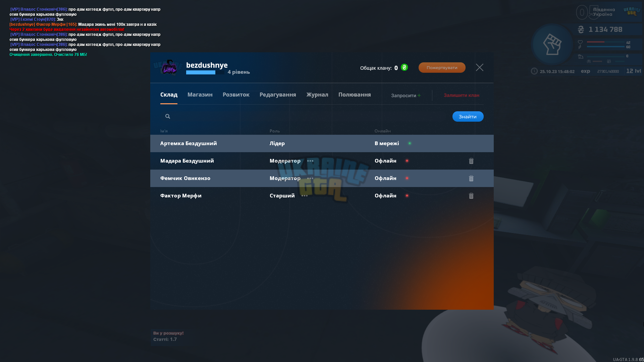Click the hryvnia money icon in HUD
This screenshot has width=644, height=362.
[581, 29]
